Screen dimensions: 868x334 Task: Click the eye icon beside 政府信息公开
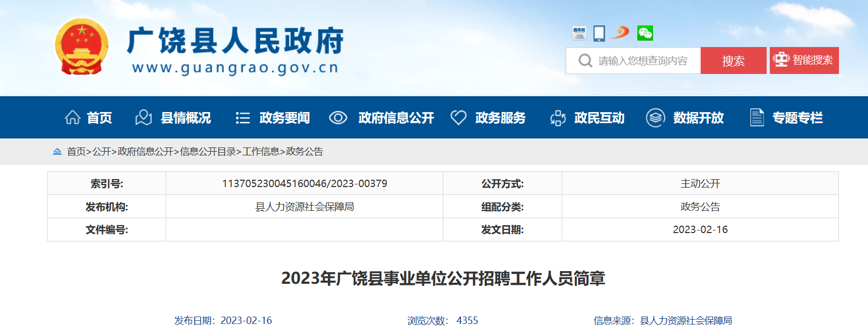tap(338, 117)
